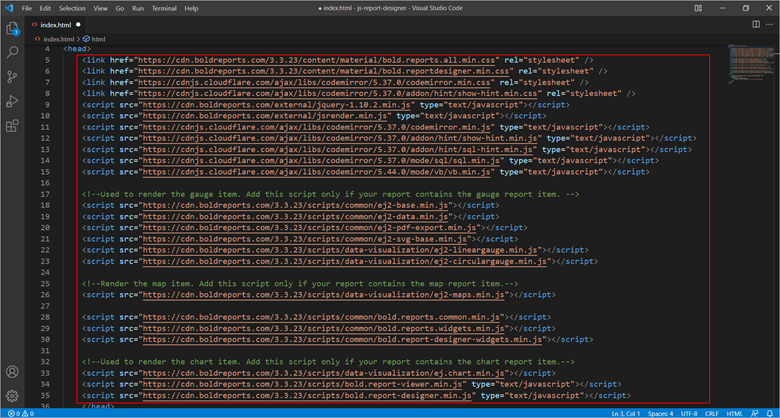The height and width of the screenshot is (418, 780).
Task: Open the Selection menu
Action: pyautogui.click(x=72, y=8)
